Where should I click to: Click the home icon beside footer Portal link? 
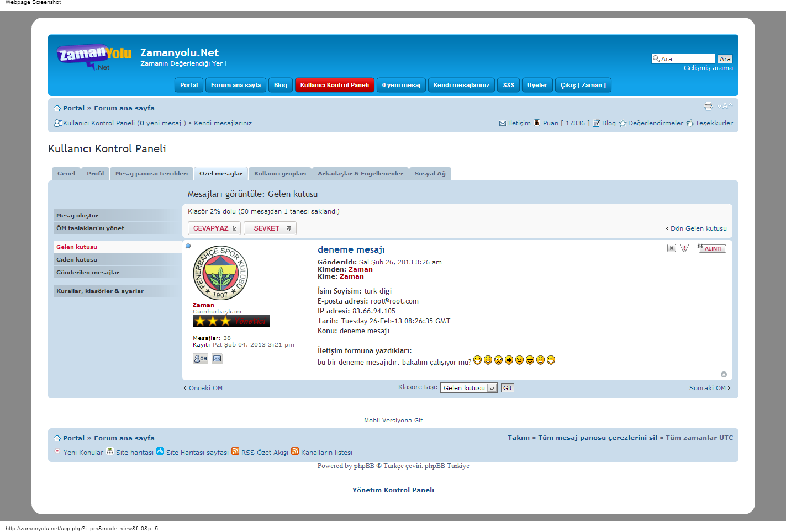57,438
